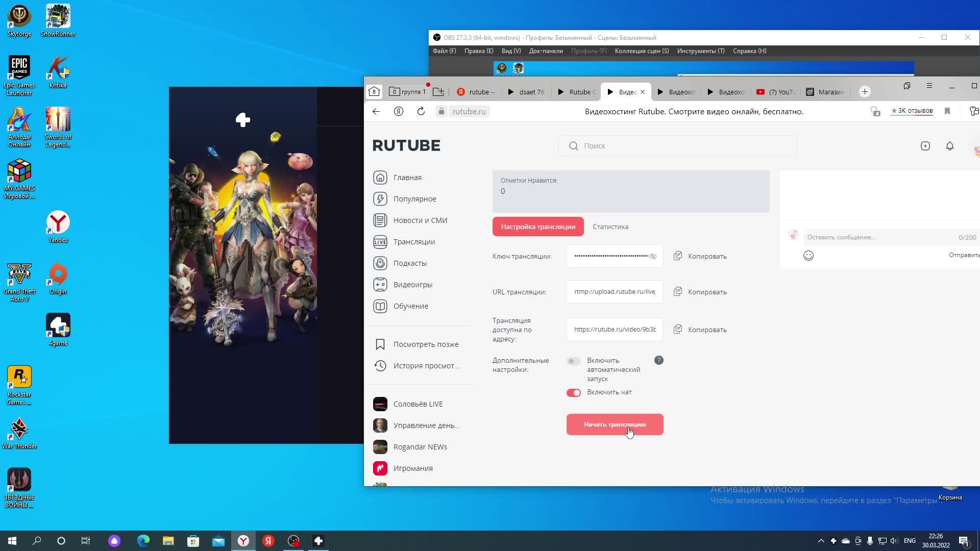Click the Rutube notifications bell icon
Viewport: 980px width, 551px height.
(x=949, y=146)
